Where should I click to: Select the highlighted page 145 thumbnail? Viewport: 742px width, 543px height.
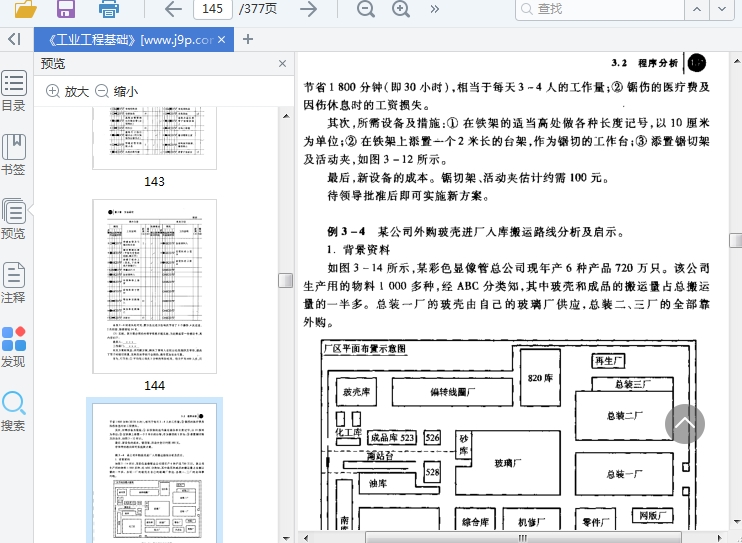pyautogui.click(x=154, y=472)
